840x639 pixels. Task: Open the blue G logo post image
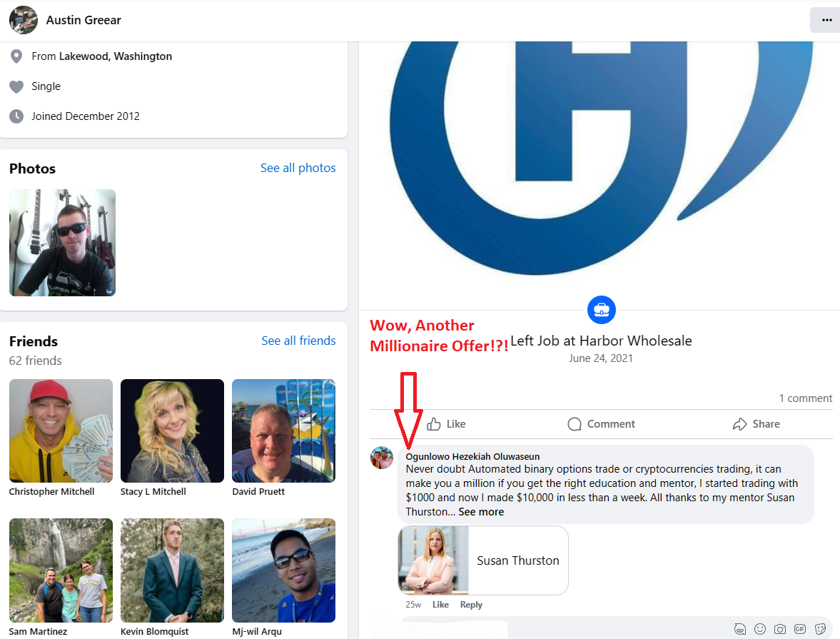point(599,161)
